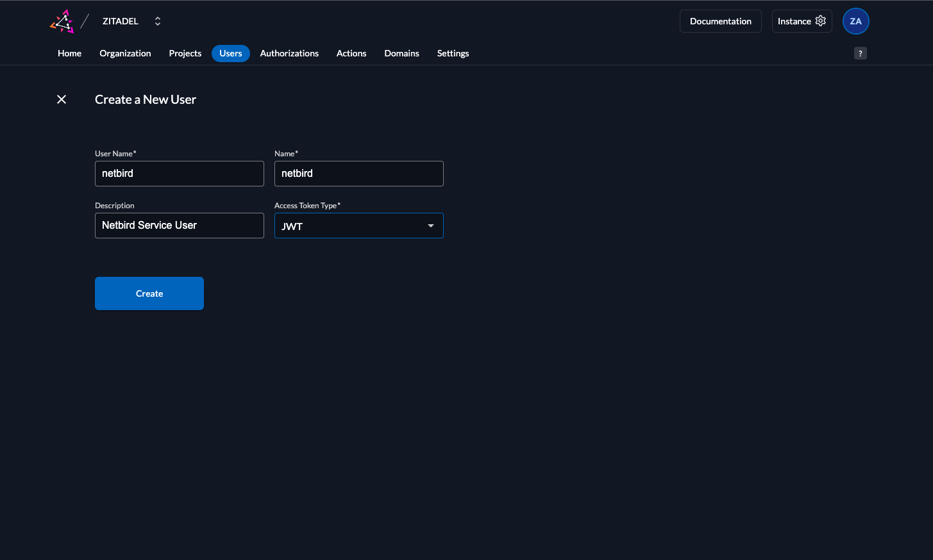Focus the Description field with Netbird Service User

[x=180, y=226]
